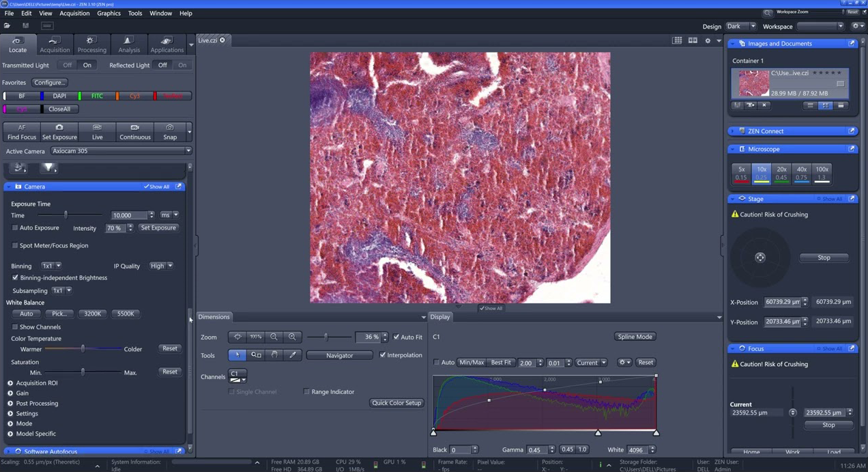Turn Transmitted Light off
The height and width of the screenshot is (472, 868).
pos(67,66)
